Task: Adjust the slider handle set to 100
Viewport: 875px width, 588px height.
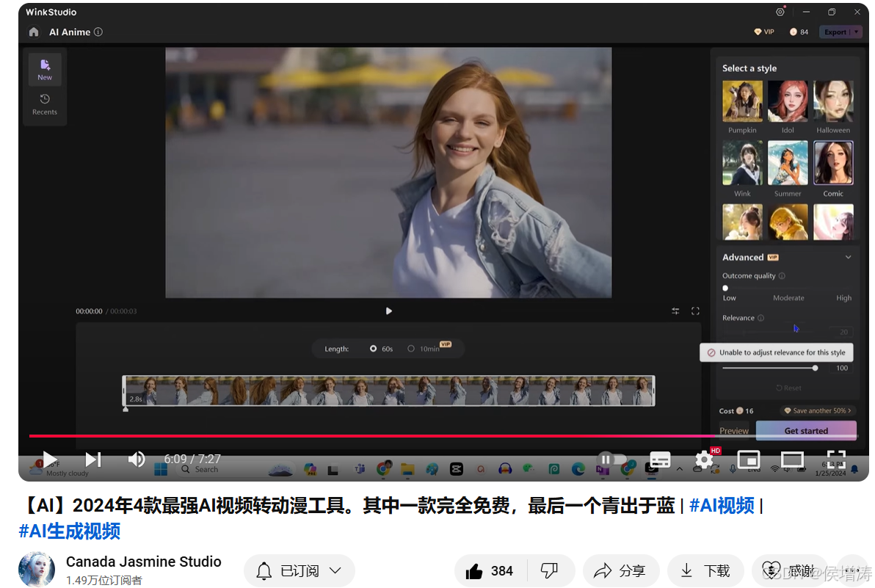Action: tap(816, 369)
